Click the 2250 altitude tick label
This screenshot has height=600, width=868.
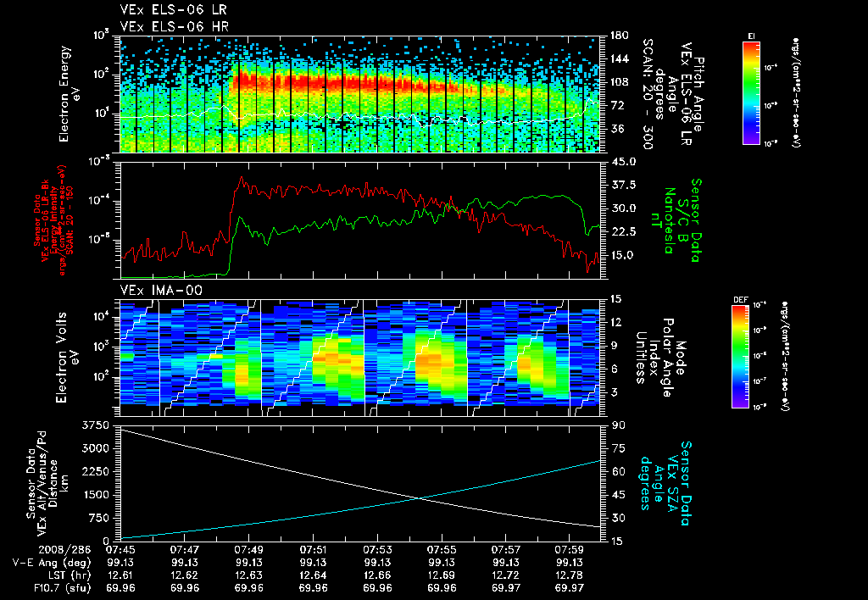tap(96, 471)
